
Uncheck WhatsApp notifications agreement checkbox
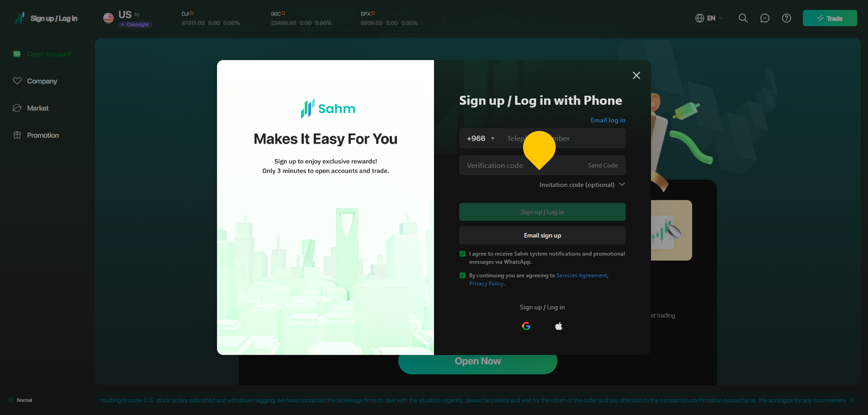[x=462, y=254]
